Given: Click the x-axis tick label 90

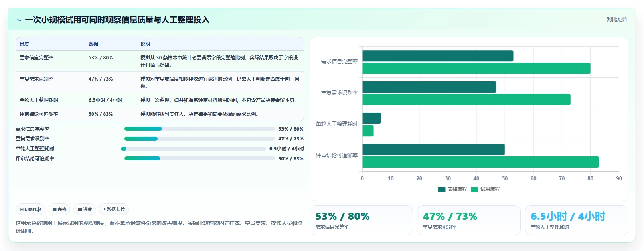Looking at the screenshot, I should (x=619, y=179).
